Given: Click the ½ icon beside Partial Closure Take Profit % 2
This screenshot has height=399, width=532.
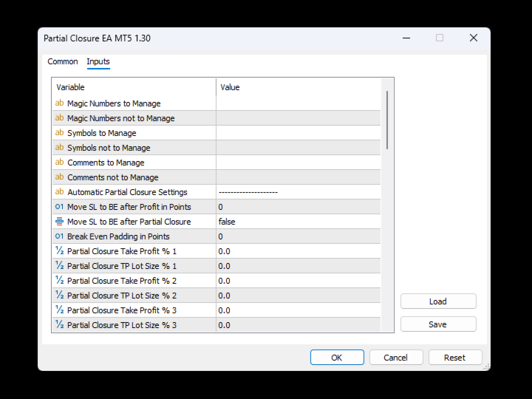Looking at the screenshot, I should (59, 280).
